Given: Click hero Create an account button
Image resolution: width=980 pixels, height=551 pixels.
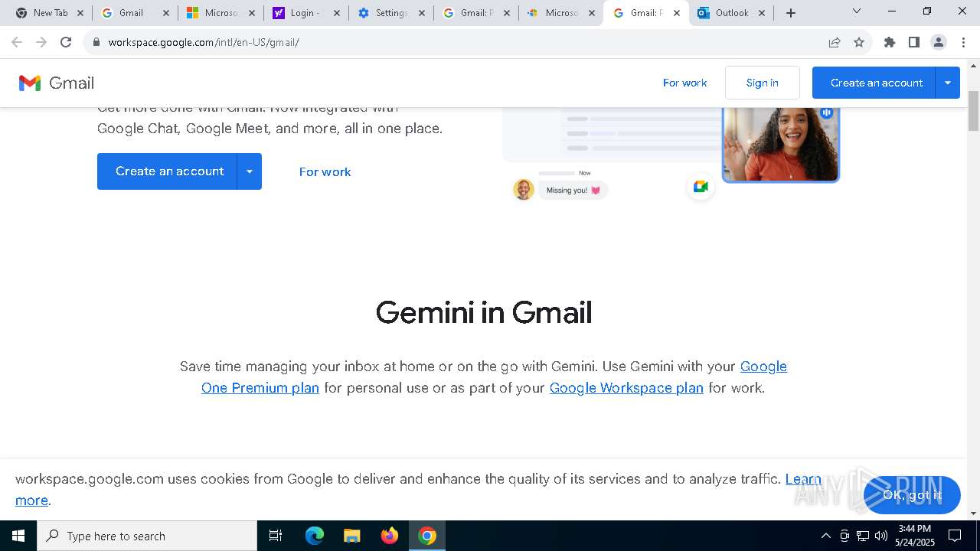Looking at the screenshot, I should click(x=168, y=171).
